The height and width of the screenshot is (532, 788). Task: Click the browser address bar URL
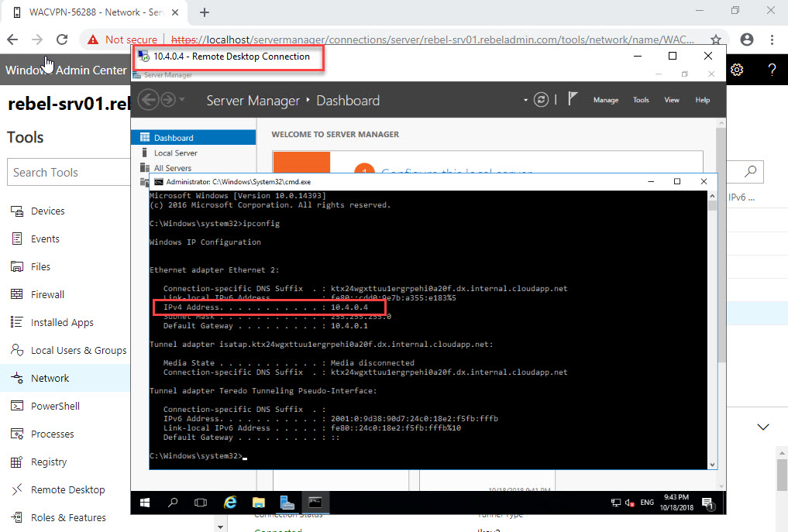pyautogui.click(x=432, y=39)
